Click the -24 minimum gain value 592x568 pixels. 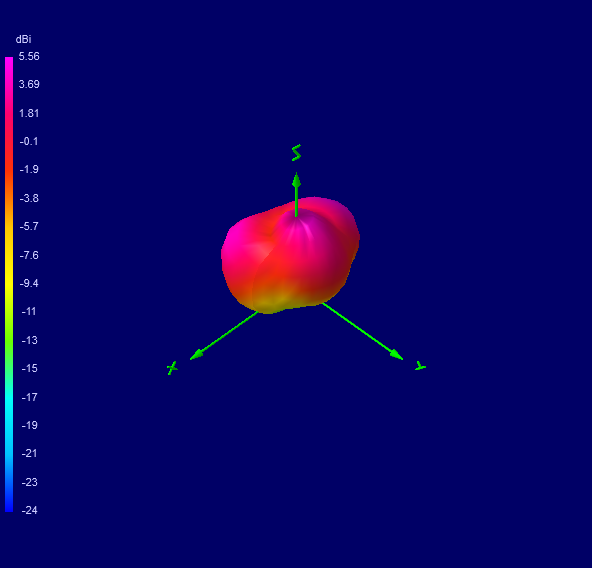(x=29, y=510)
